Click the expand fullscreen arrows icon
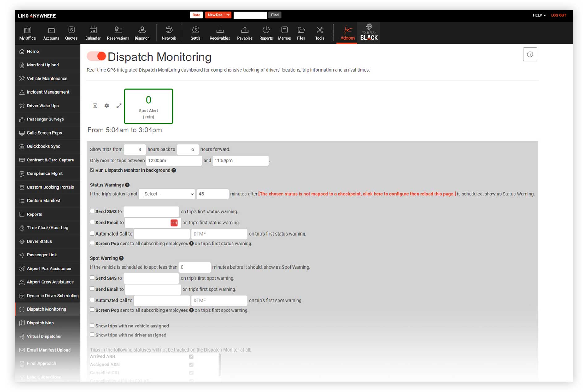The image size is (588, 392). [x=119, y=106]
